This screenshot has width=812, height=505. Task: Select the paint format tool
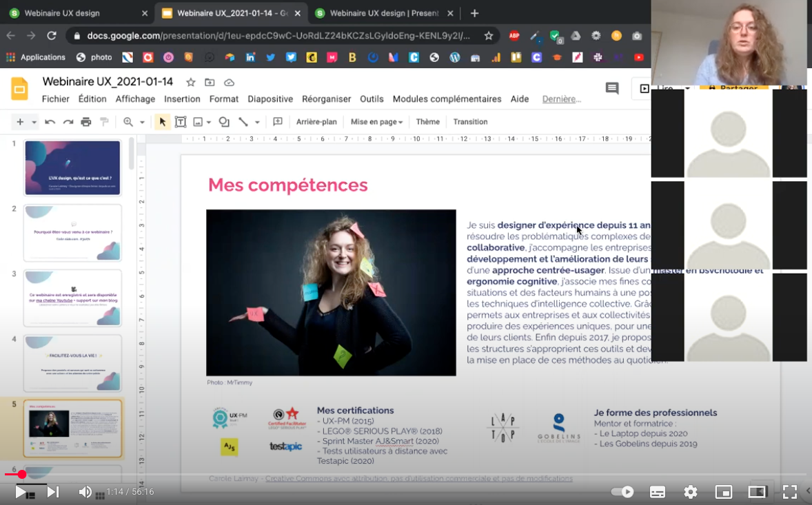(104, 122)
